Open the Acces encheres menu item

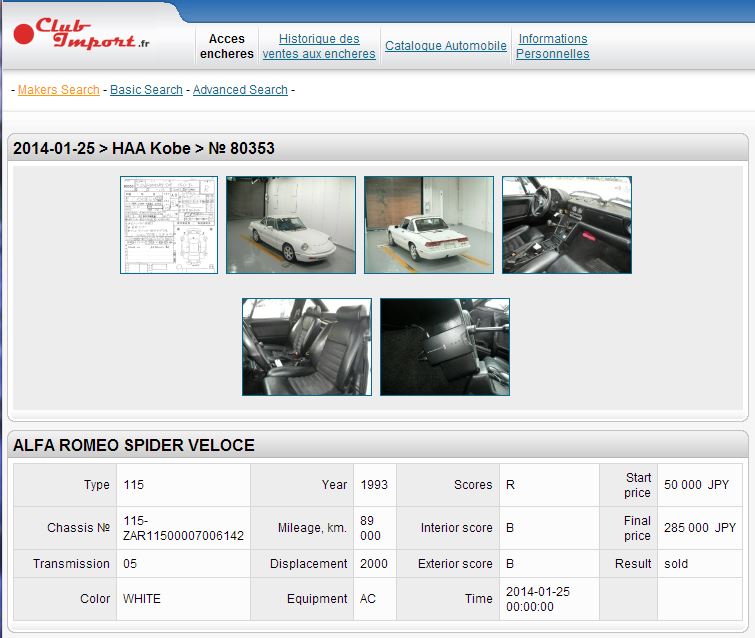(227, 46)
